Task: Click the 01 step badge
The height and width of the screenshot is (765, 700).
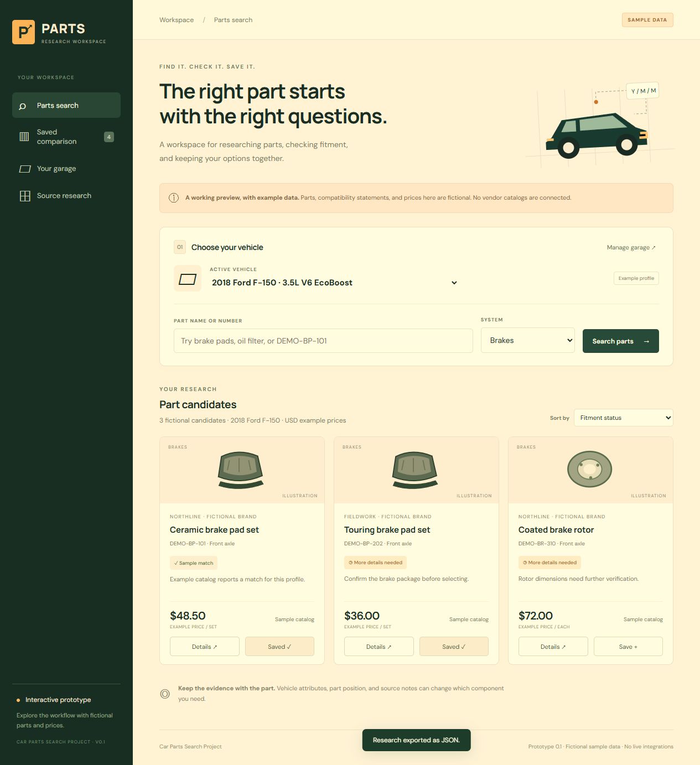Action: pyautogui.click(x=180, y=247)
